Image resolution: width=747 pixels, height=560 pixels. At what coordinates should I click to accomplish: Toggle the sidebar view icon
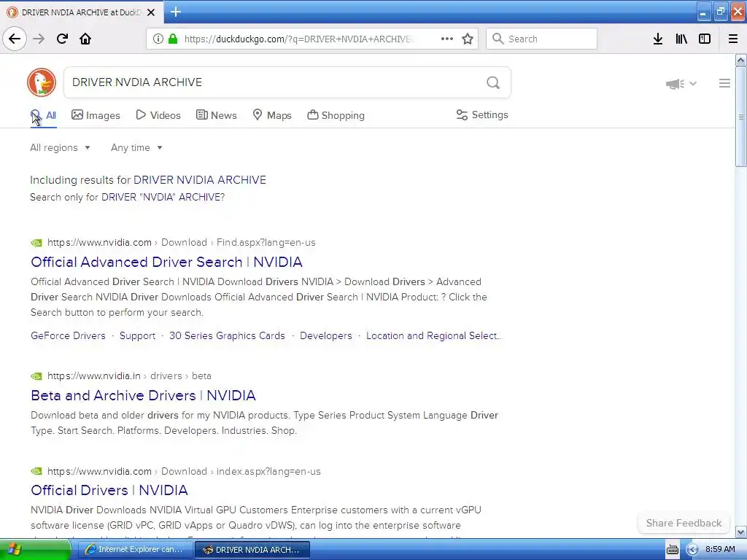(705, 39)
